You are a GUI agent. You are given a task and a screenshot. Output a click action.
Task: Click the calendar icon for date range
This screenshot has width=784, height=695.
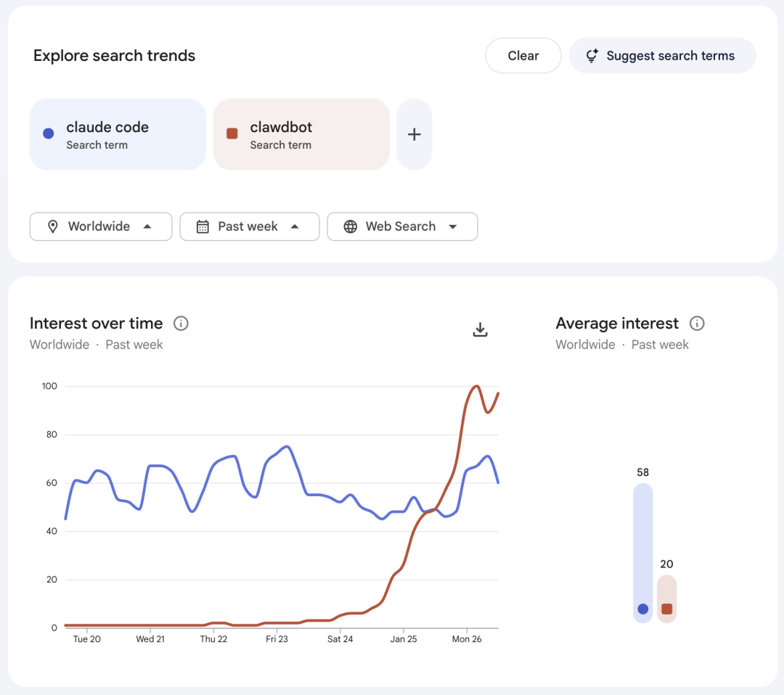203,226
